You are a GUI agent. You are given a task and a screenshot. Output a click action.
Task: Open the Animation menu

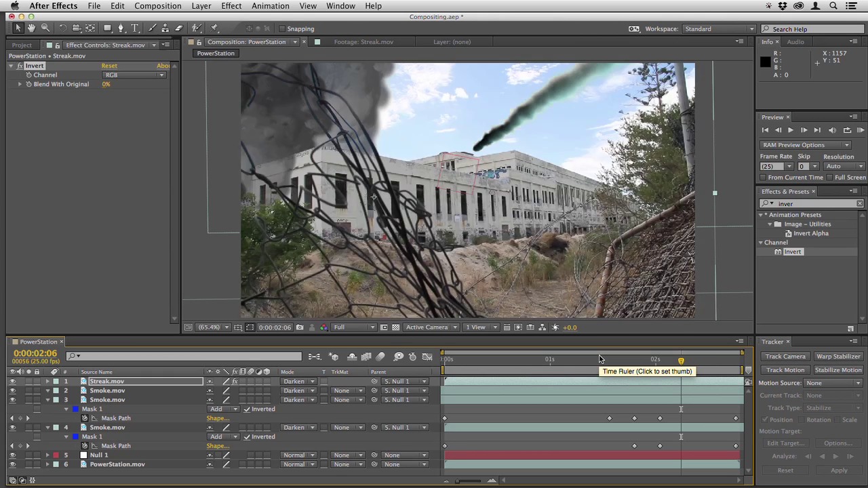coord(271,6)
